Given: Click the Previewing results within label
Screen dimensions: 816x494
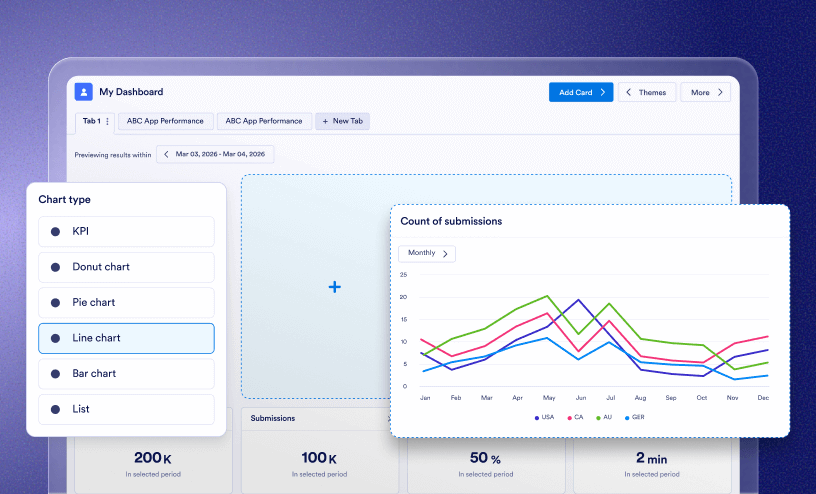Looking at the screenshot, I should click(x=112, y=155).
